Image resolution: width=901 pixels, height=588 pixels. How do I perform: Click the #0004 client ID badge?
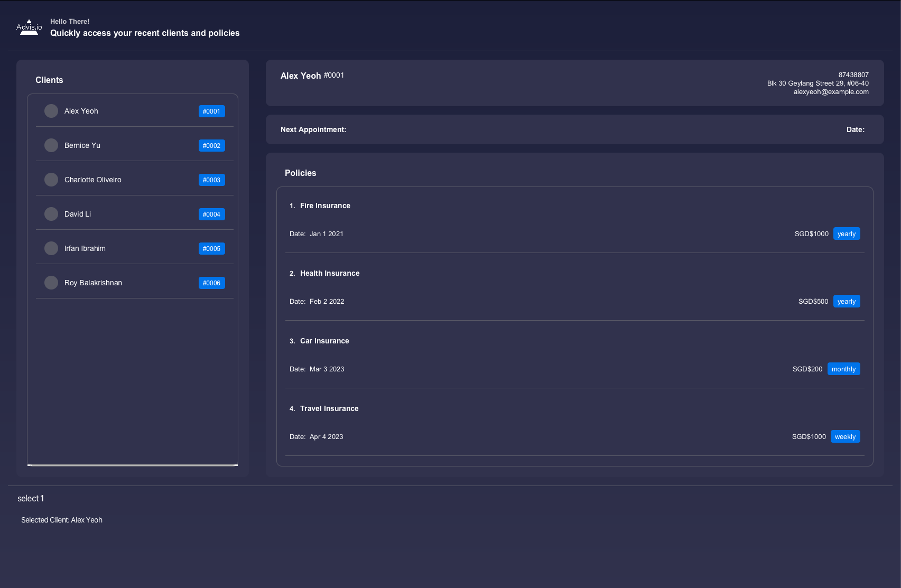pos(212,214)
